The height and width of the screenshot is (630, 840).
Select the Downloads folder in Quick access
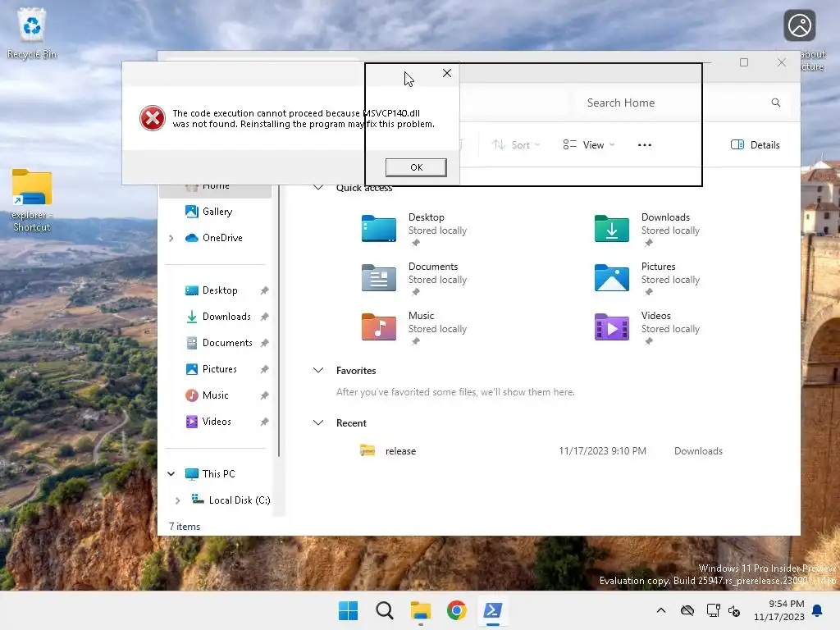(648, 230)
